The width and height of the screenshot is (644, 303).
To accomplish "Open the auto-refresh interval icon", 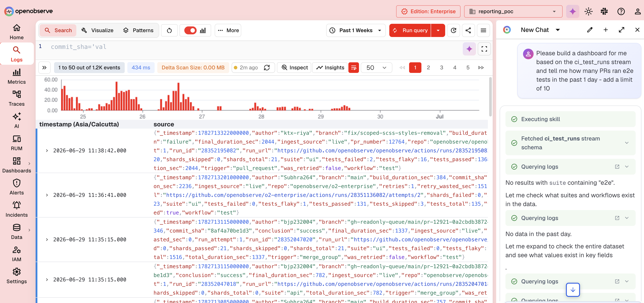I will (x=453, y=30).
